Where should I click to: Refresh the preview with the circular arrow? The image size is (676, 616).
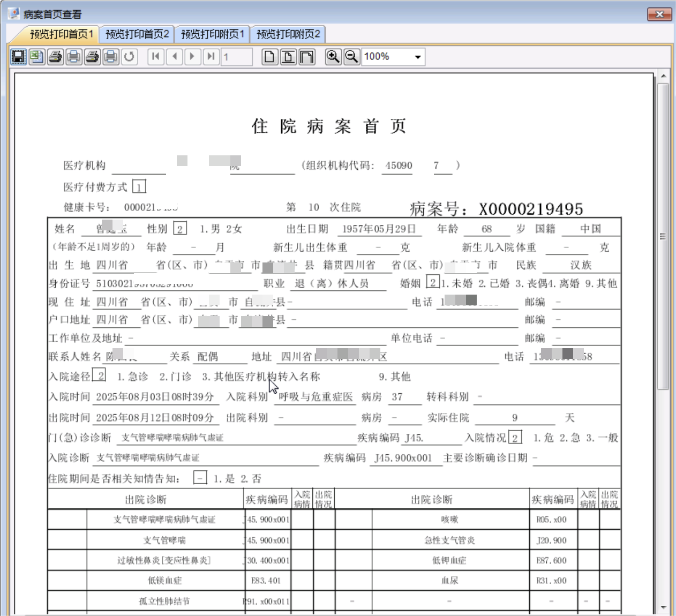129,56
